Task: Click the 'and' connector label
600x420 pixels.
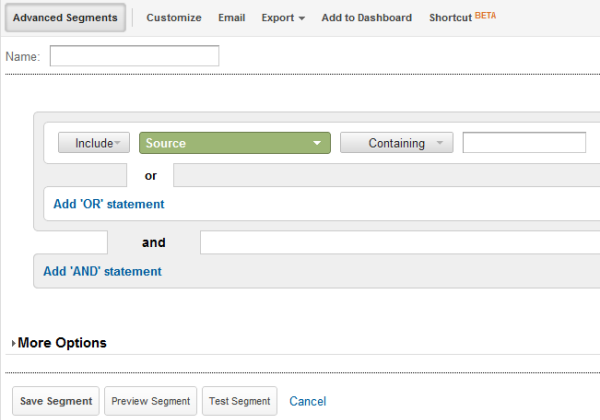Action: click(x=153, y=242)
